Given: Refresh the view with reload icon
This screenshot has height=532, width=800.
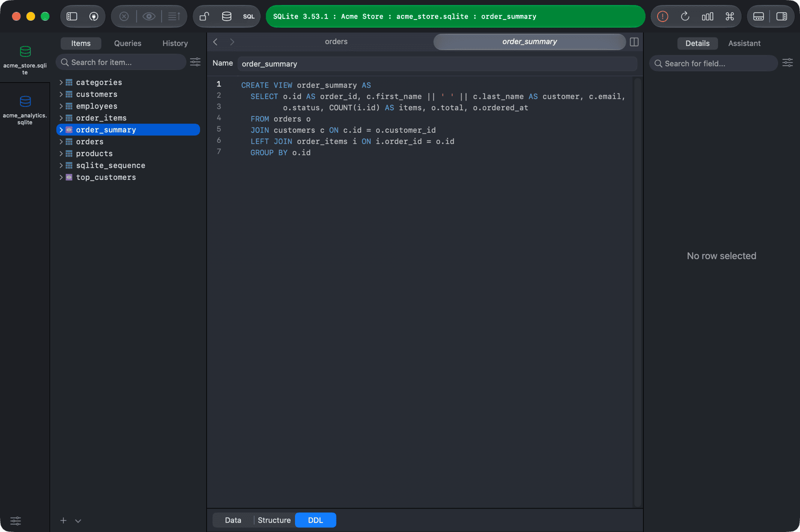Looking at the screenshot, I should pos(685,16).
